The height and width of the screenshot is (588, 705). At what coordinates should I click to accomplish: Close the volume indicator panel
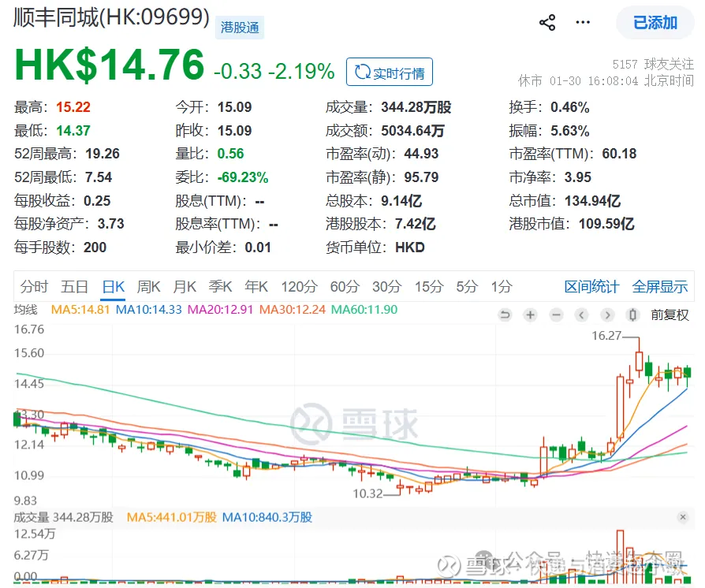click(683, 517)
